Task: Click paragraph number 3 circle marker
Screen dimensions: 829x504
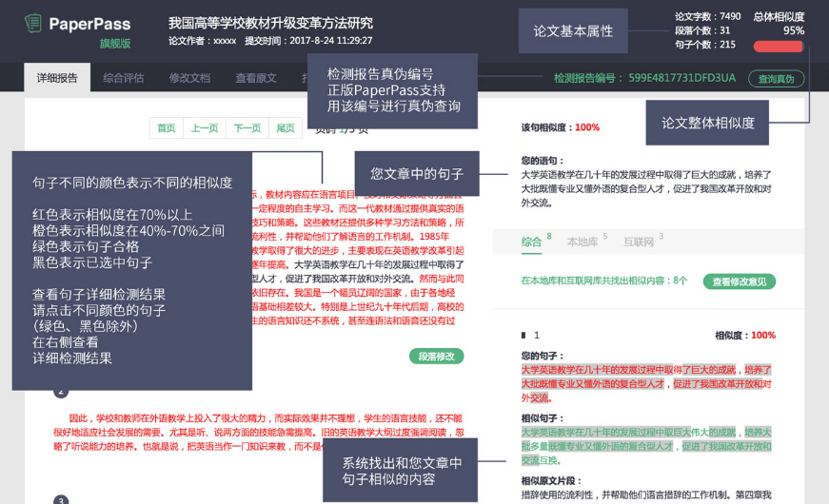Action: pos(61,500)
